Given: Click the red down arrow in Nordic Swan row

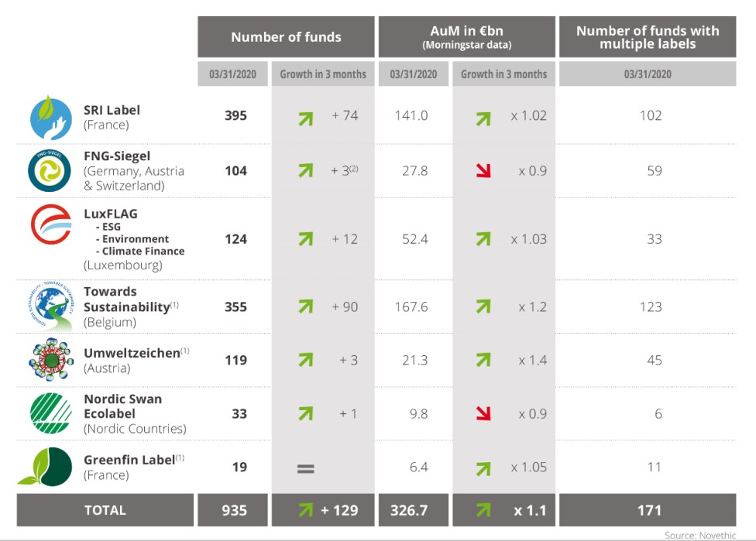Looking at the screenshot, I should point(484,414).
